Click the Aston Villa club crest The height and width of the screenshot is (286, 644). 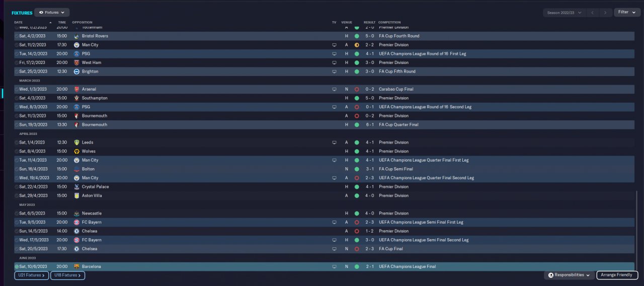click(x=76, y=195)
